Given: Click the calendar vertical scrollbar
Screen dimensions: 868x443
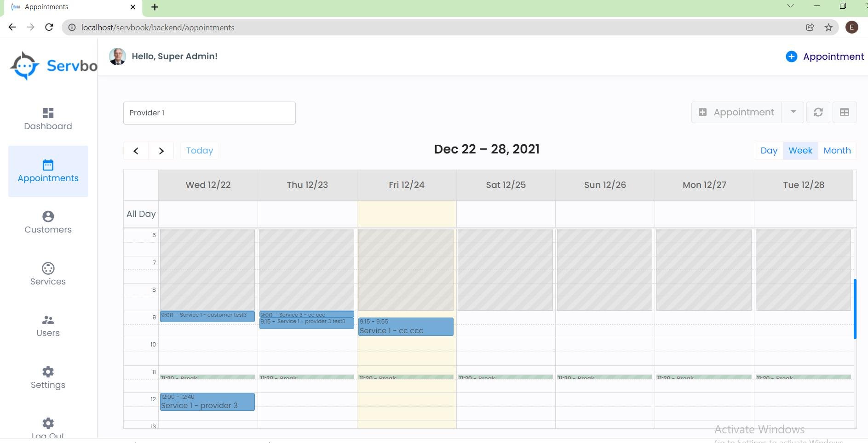Looking at the screenshot, I should click(855, 309).
